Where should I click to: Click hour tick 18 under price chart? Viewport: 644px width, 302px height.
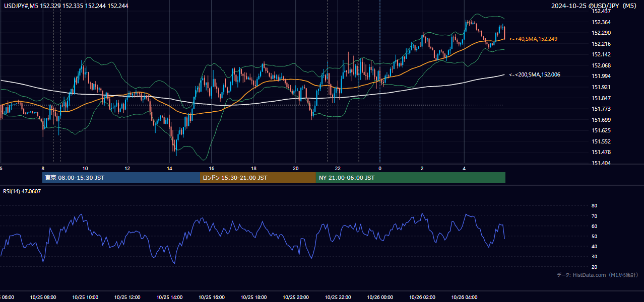tap(253, 168)
